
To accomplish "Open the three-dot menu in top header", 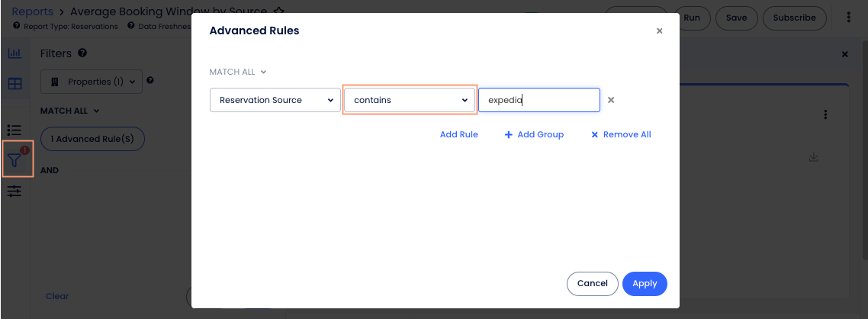I will pyautogui.click(x=849, y=18).
